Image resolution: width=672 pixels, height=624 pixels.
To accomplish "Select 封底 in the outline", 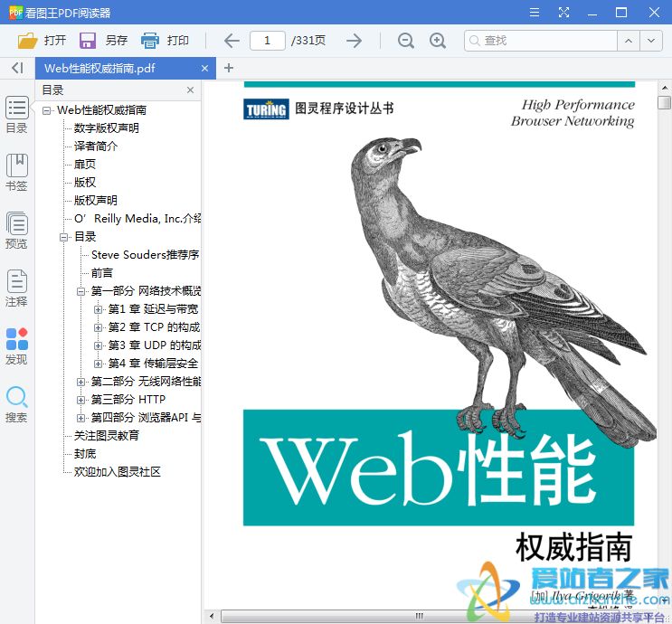I will click(85, 453).
